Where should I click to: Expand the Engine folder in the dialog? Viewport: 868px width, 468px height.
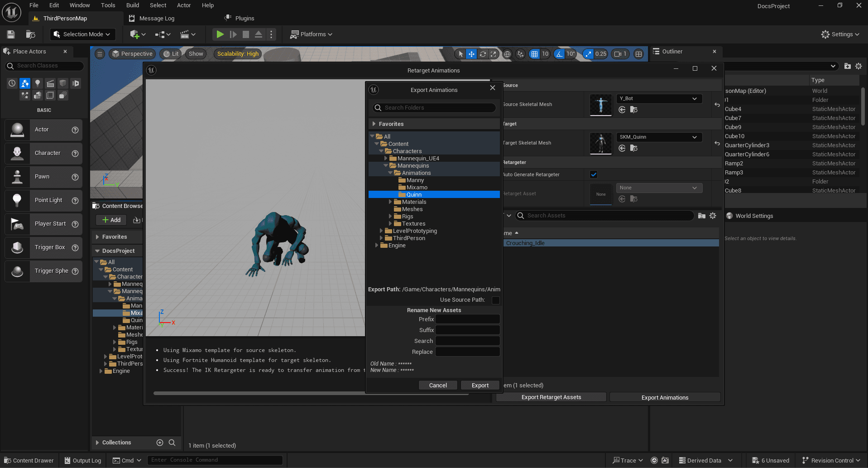(377, 246)
